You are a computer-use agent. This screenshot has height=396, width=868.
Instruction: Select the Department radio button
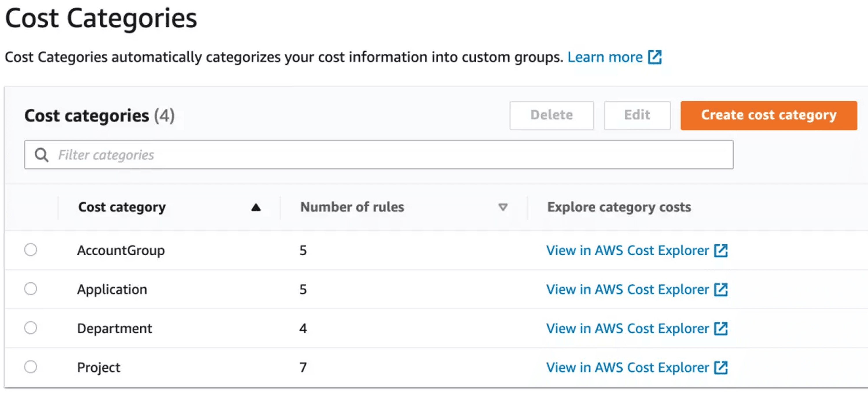pyautogui.click(x=31, y=328)
